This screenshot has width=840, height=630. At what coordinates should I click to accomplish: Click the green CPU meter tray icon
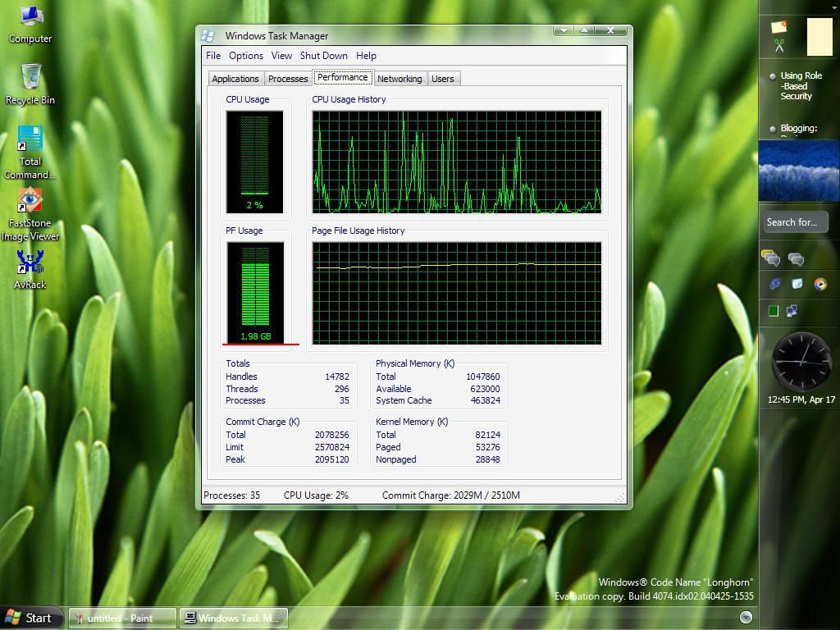tap(774, 311)
